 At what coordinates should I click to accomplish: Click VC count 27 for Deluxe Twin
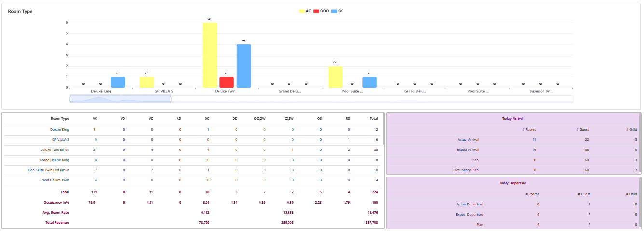pos(95,150)
